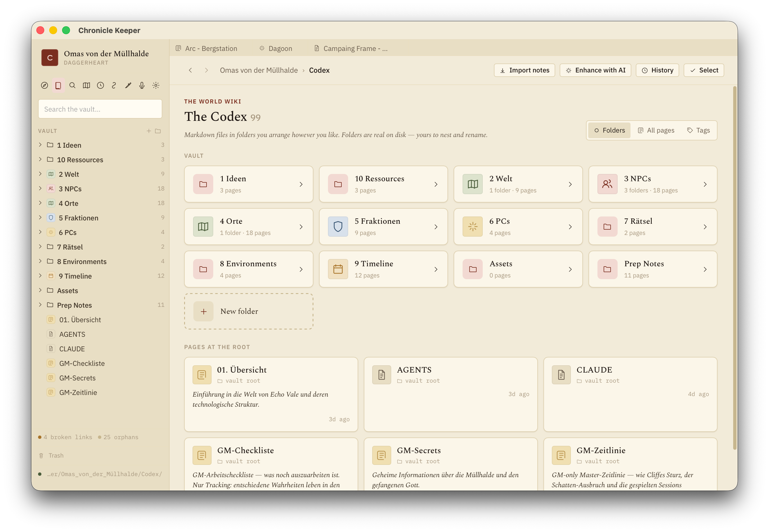Image resolution: width=769 pixels, height=532 pixels.
Task: Click Omas von der Müllhalde breadcrumb
Action: [259, 70]
